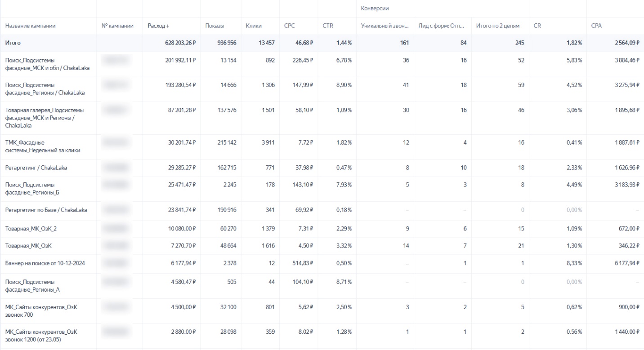Click the CPA column header

click(596, 26)
